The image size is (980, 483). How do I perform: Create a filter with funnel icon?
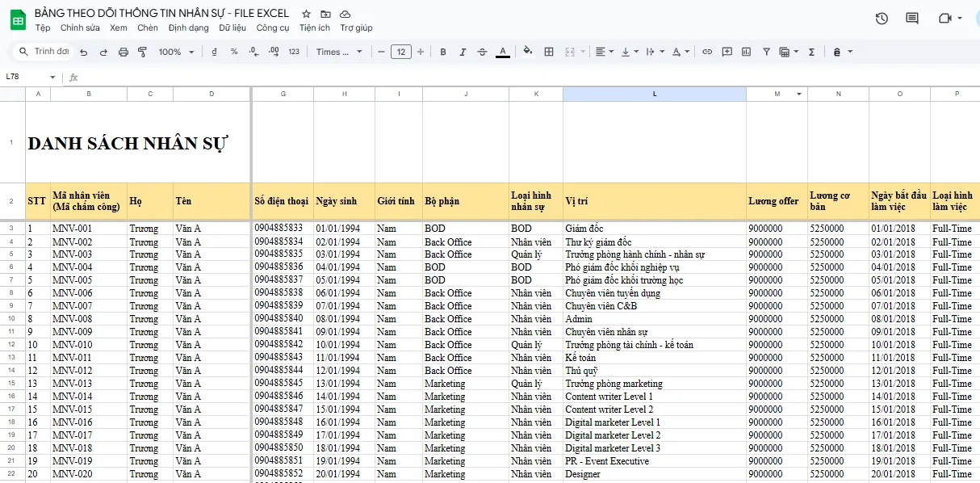point(766,52)
